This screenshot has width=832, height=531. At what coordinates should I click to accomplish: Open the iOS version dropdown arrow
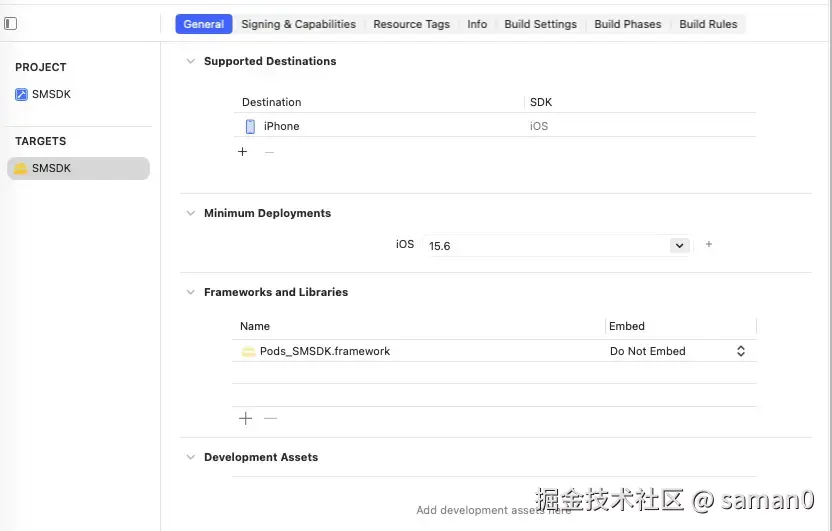pyautogui.click(x=679, y=246)
